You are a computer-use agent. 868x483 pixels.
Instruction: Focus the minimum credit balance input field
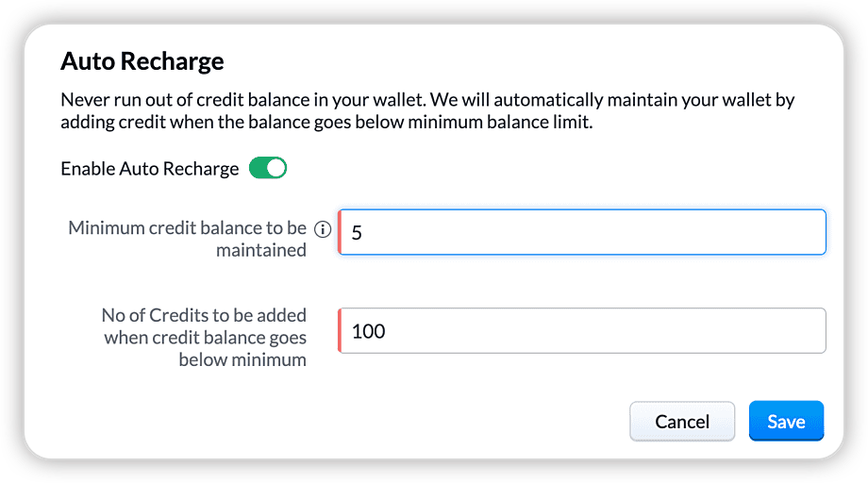point(581,232)
